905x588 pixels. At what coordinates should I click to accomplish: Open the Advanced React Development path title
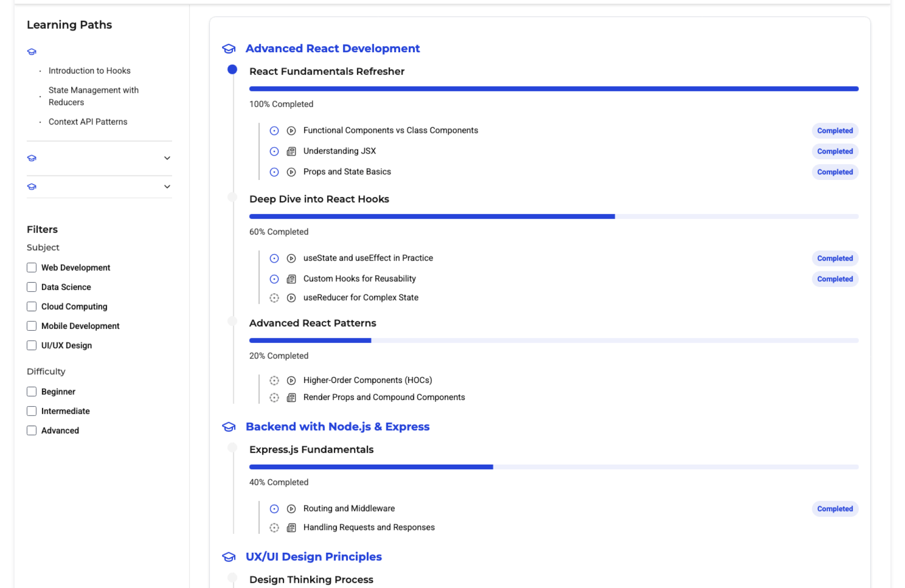click(x=332, y=49)
